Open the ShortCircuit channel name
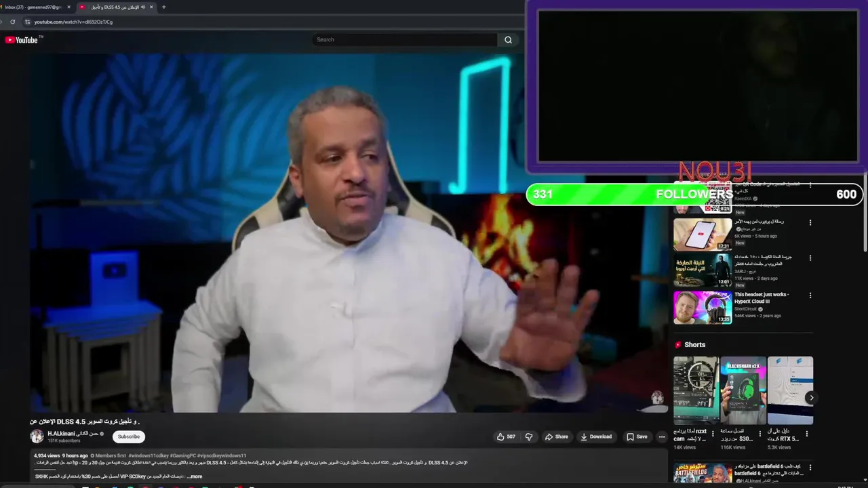Image resolution: width=868 pixels, height=488 pixels. 746,309
